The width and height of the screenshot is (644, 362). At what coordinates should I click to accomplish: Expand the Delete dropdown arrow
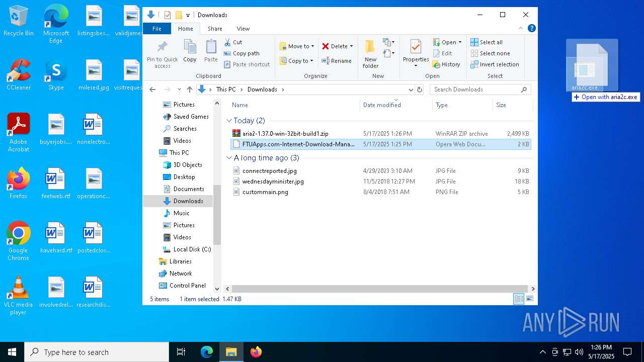click(x=351, y=46)
